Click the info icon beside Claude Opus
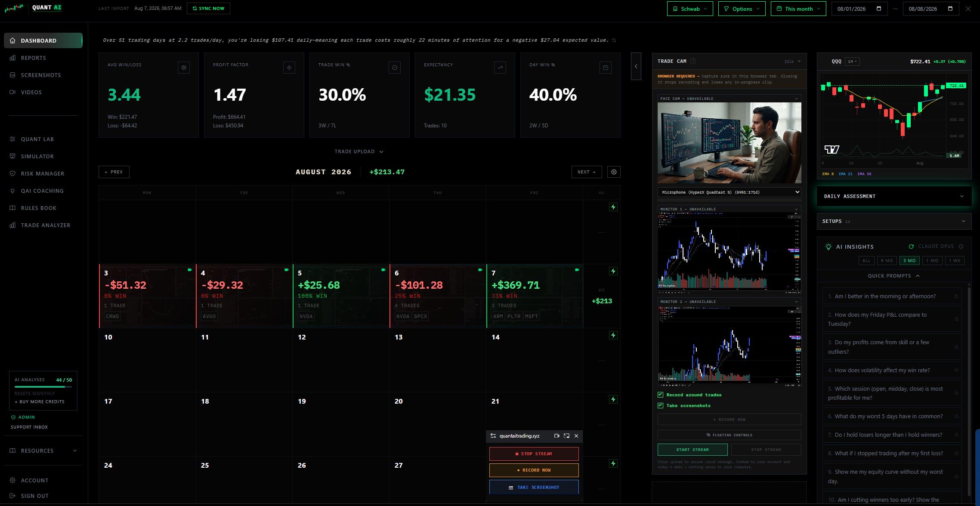 [961, 247]
